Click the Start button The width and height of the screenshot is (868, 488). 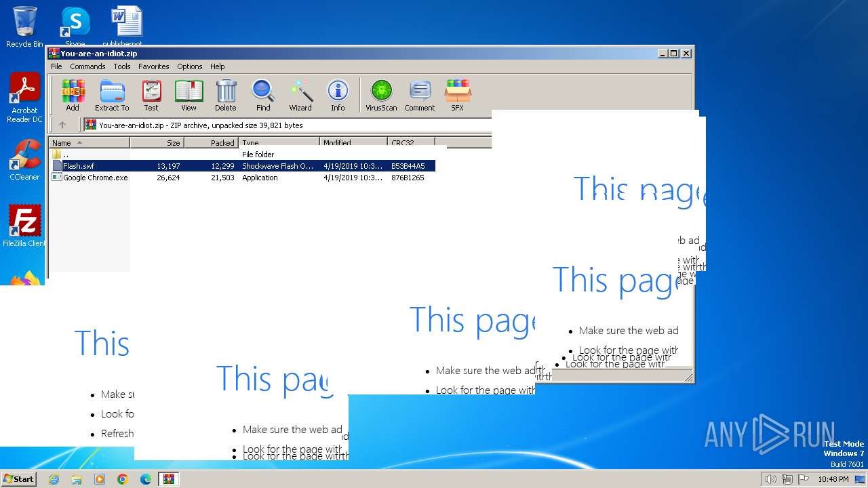(x=19, y=479)
